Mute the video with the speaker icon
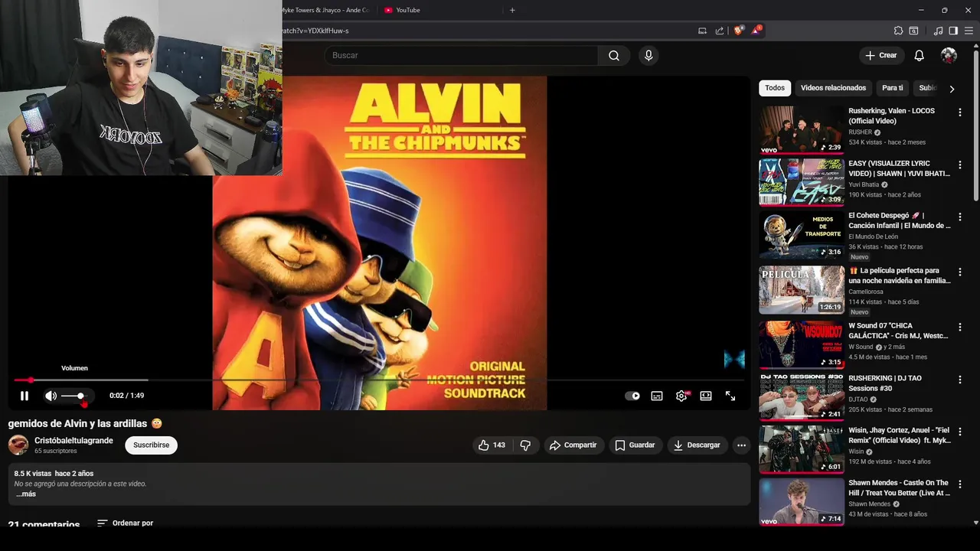The height and width of the screenshot is (551, 980). click(51, 396)
